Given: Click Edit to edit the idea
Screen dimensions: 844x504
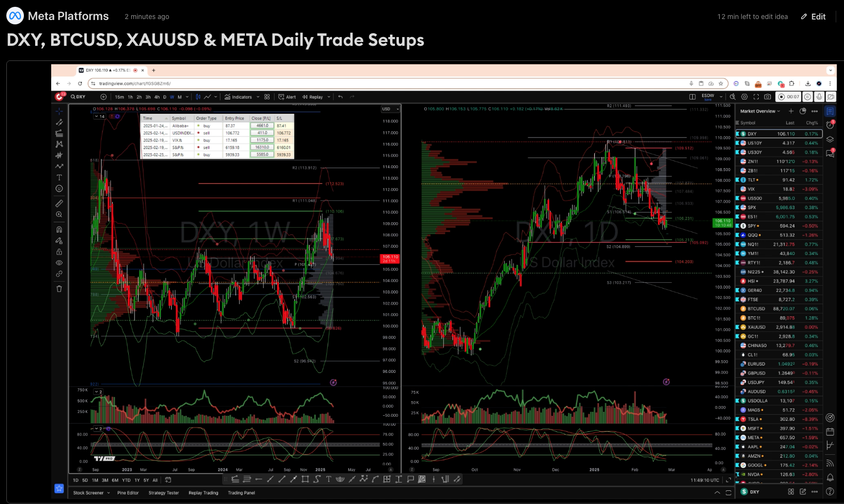Looking at the screenshot, I should click(x=813, y=17).
